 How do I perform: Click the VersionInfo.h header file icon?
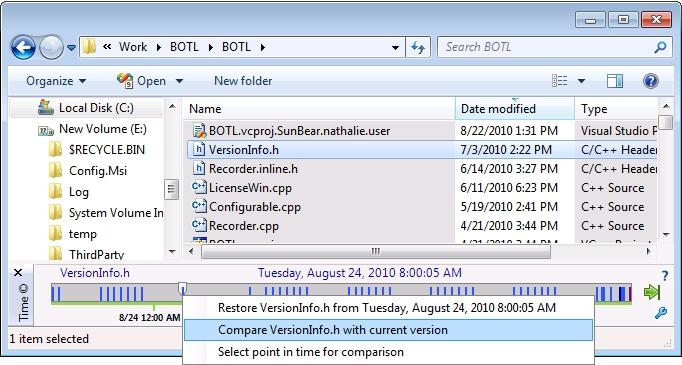[199, 150]
